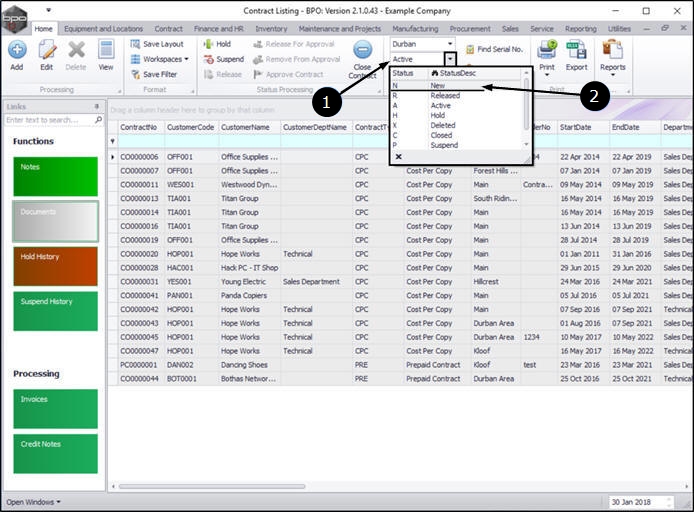
Task: Switch to the Finance and HR tab
Action: click(x=217, y=29)
